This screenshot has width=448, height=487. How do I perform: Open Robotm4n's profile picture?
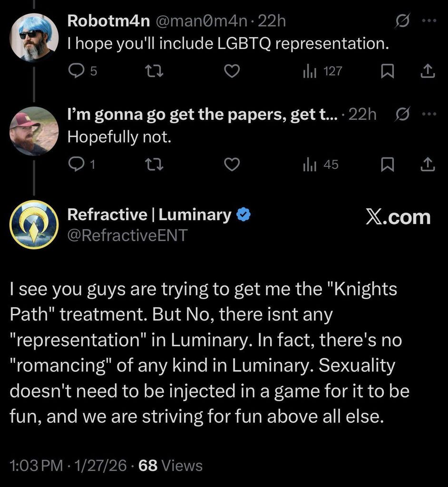pyautogui.click(x=34, y=37)
